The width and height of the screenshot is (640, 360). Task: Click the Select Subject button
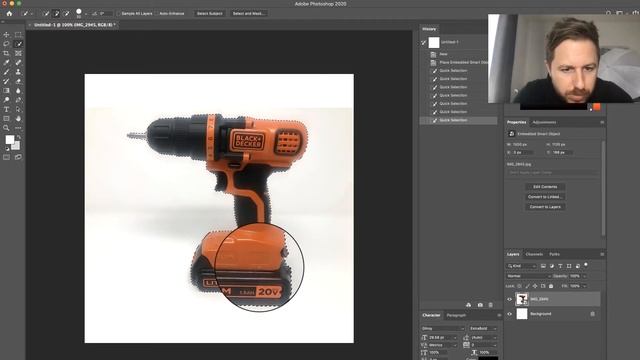(209, 13)
